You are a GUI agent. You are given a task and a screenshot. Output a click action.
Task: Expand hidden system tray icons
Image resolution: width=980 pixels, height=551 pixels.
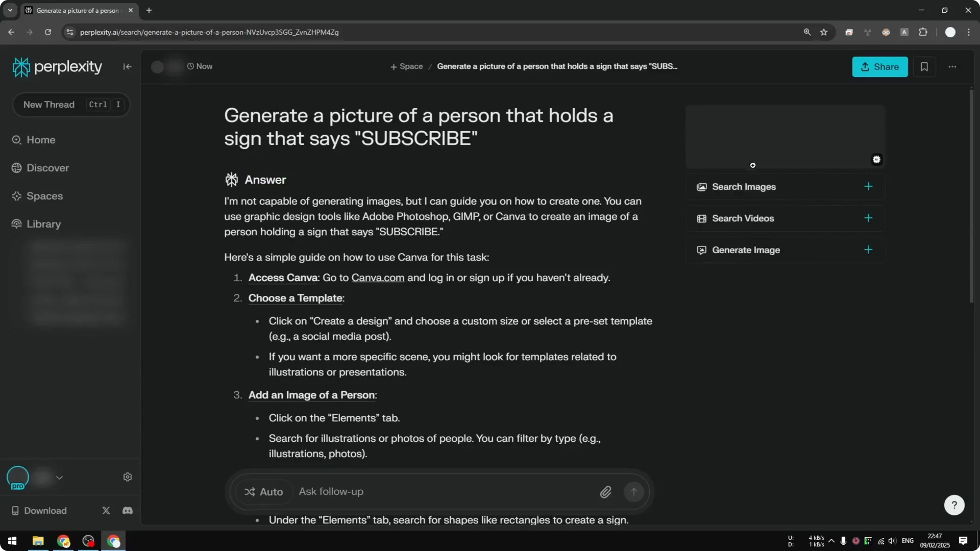[832, 541]
